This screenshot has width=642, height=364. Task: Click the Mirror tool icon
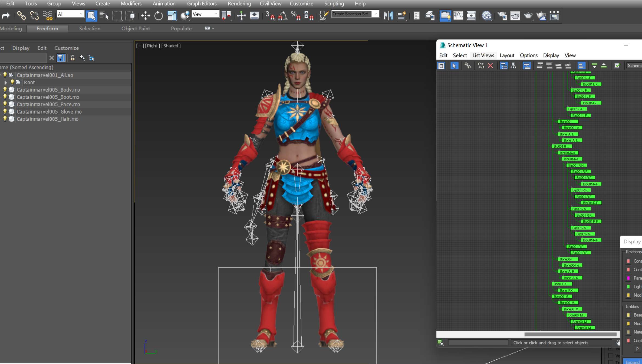click(388, 15)
